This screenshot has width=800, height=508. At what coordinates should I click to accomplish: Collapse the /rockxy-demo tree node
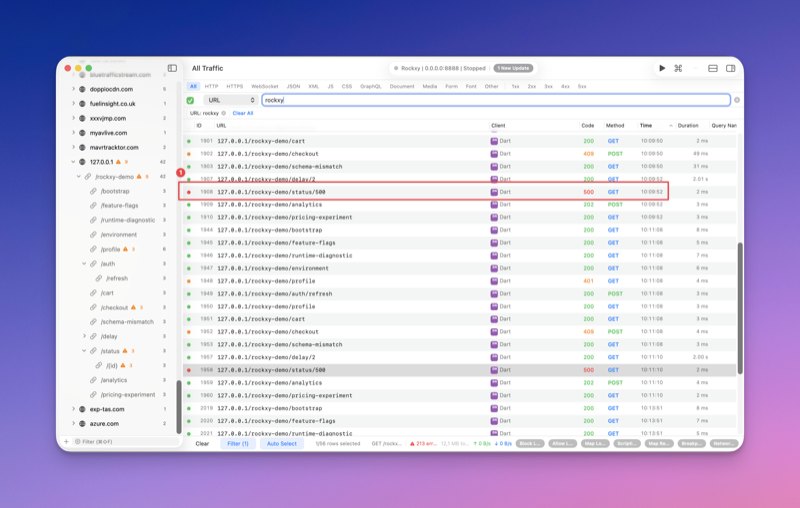click(x=79, y=176)
